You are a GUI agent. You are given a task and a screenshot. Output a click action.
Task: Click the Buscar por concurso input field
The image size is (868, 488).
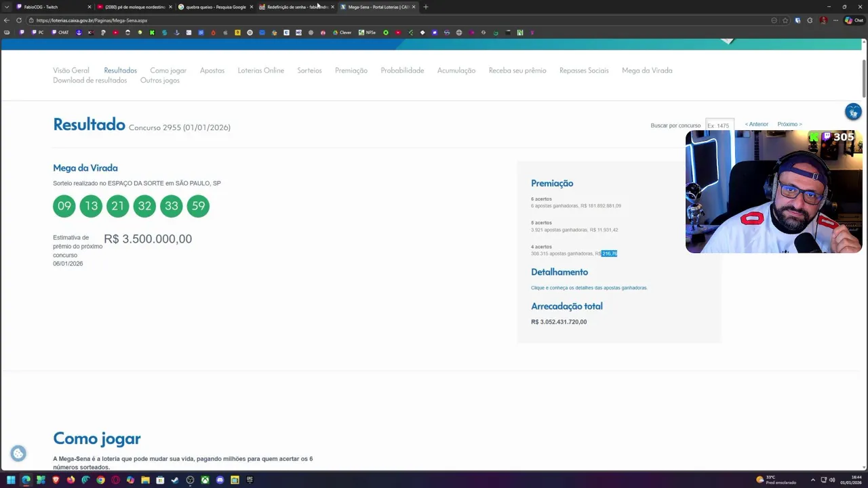[x=719, y=125]
